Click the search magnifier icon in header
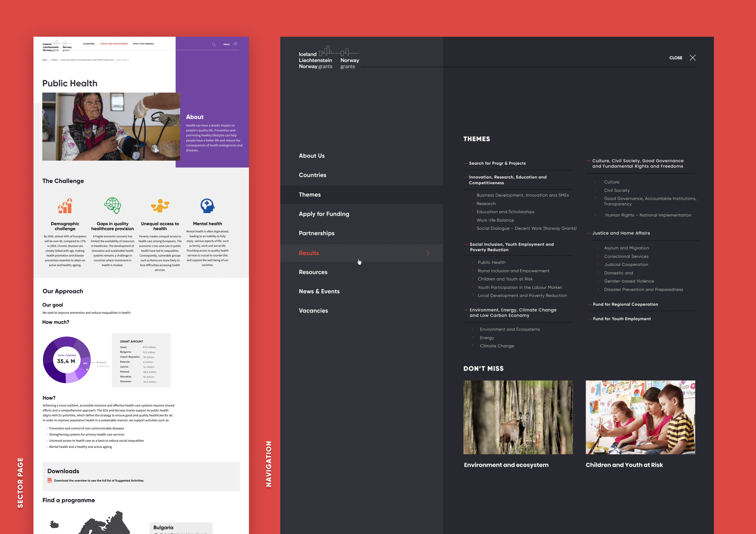The width and height of the screenshot is (756, 534). coord(214,45)
